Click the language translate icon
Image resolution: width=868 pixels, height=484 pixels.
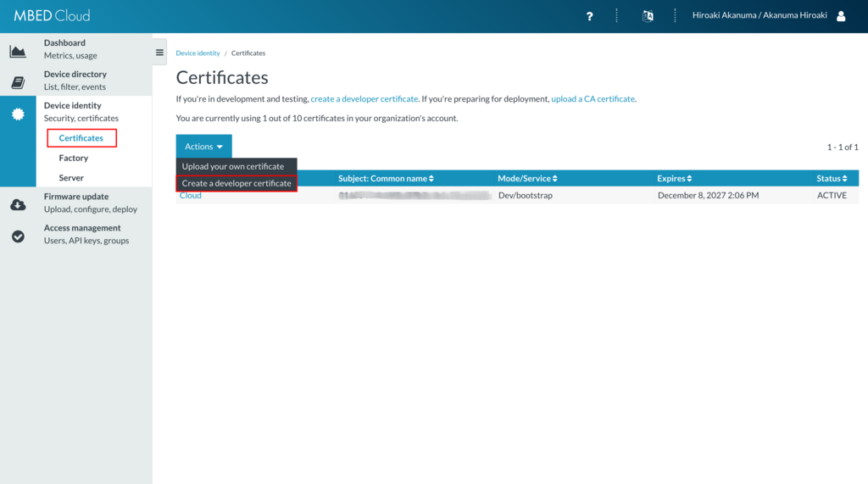[648, 16]
